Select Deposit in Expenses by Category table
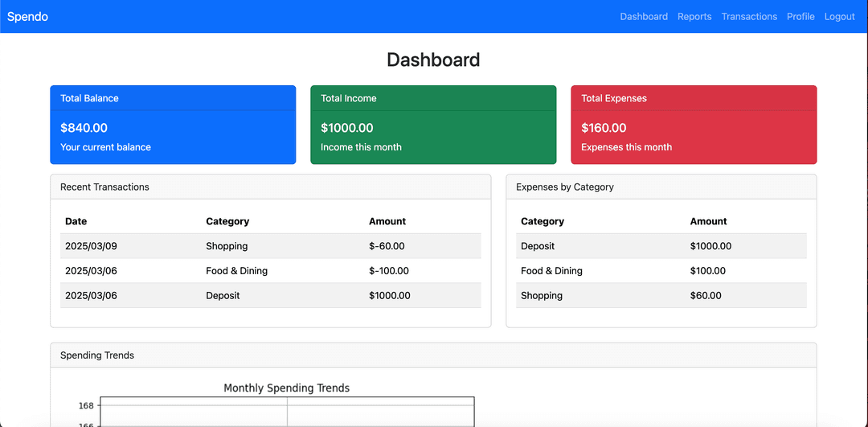The height and width of the screenshot is (427, 868). (x=538, y=246)
